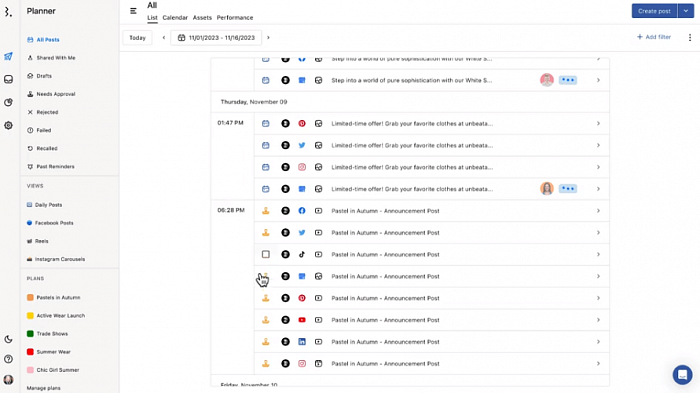
Task: Open the Inbox icon in left rail
Action: pyautogui.click(x=8, y=79)
